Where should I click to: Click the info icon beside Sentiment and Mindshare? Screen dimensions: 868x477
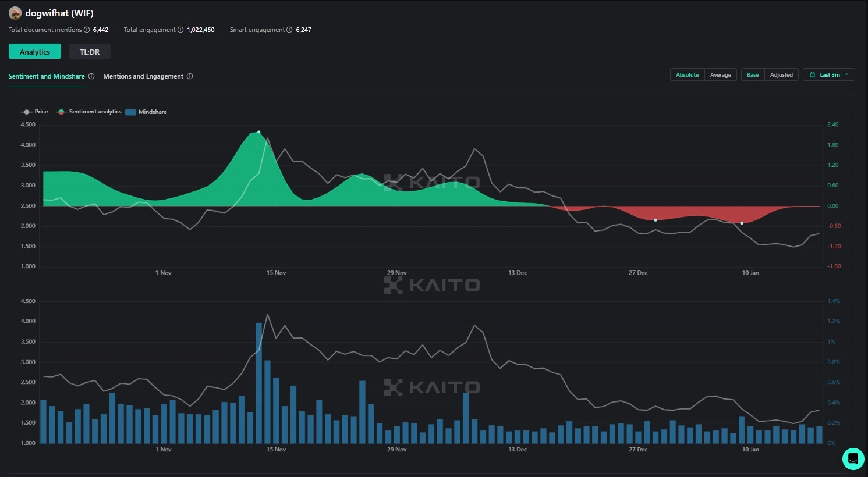91,76
